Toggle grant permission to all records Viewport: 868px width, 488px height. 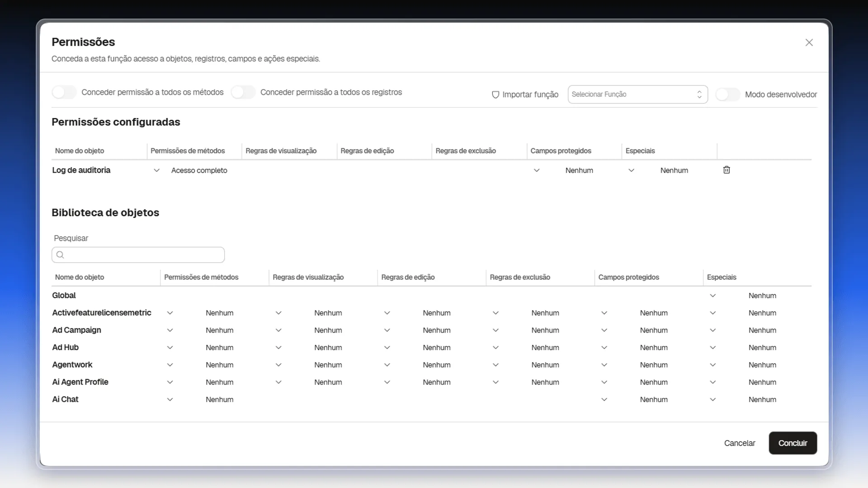coord(243,92)
